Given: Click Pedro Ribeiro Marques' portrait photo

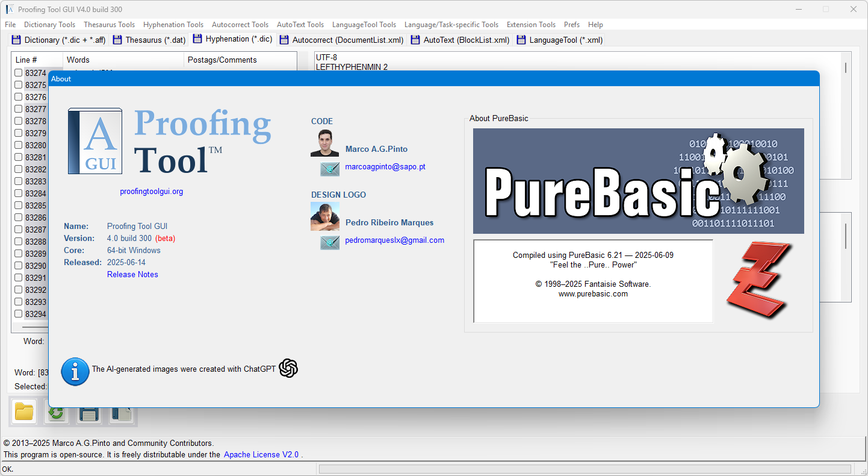Looking at the screenshot, I should click(x=325, y=216).
